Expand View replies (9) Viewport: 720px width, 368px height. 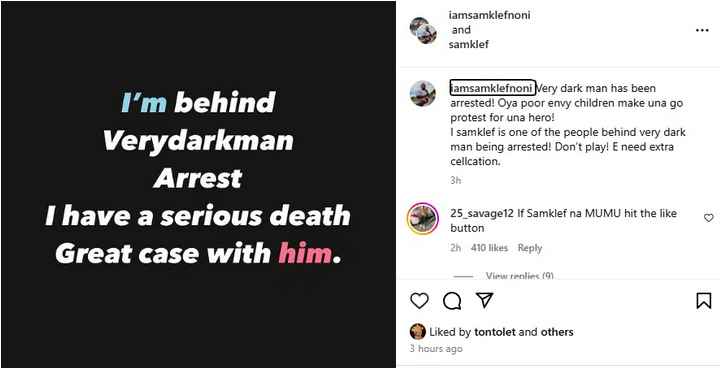click(519, 276)
